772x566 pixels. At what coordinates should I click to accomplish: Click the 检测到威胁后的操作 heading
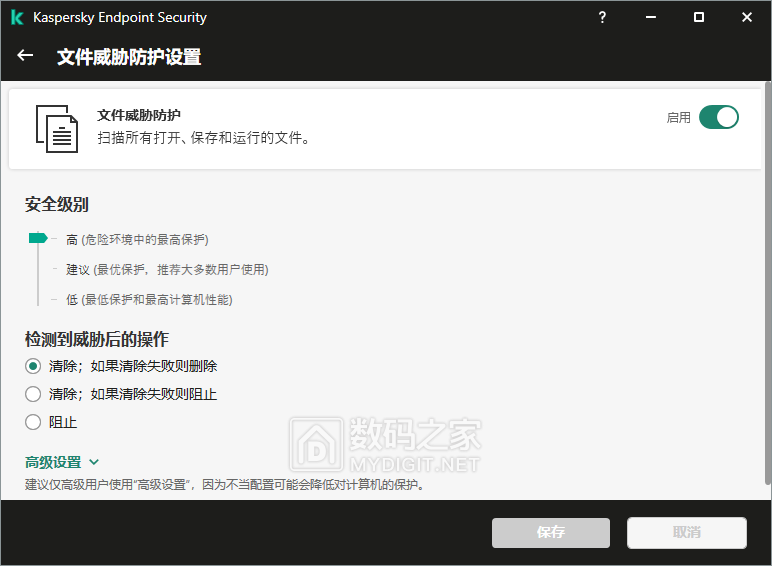97,339
